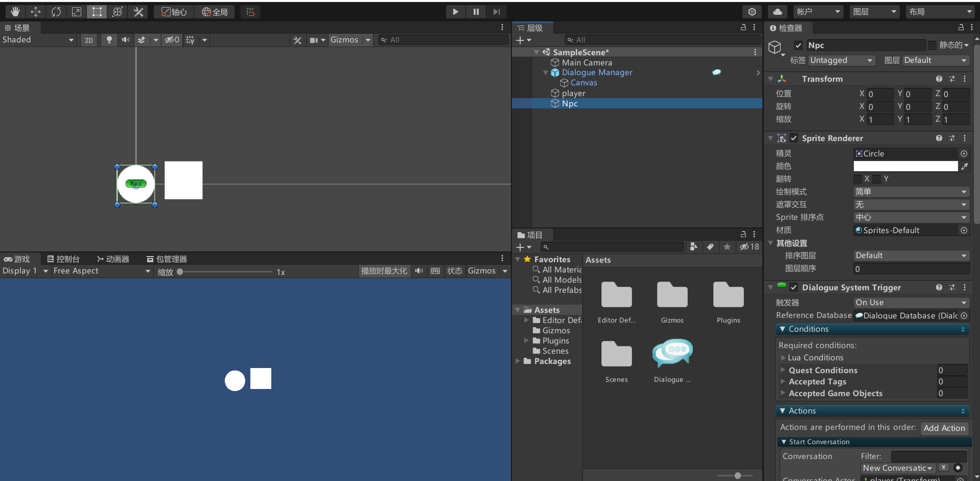This screenshot has width=980, height=481.
Task: Open custom editor tools
Action: click(x=138, y=12)
